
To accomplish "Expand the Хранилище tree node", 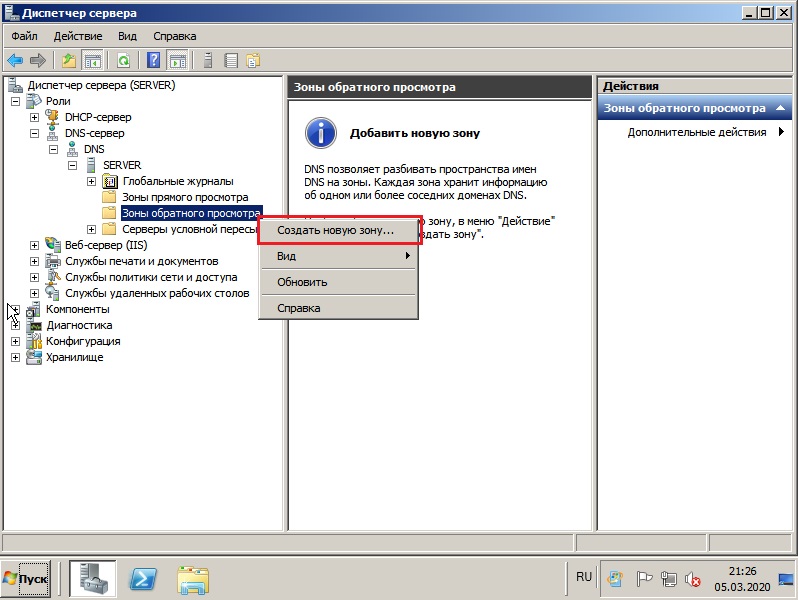I will [15, 357].
